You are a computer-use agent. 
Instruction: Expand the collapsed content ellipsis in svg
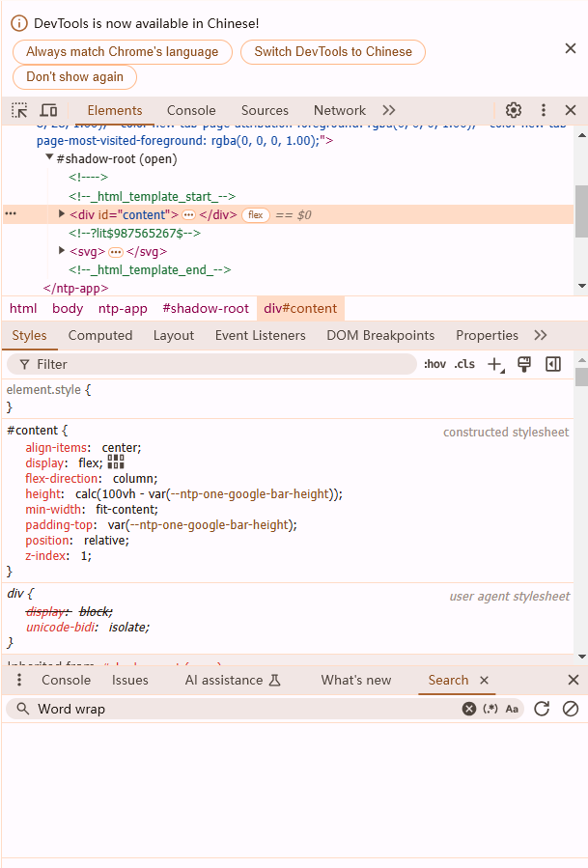pos(116,252)
